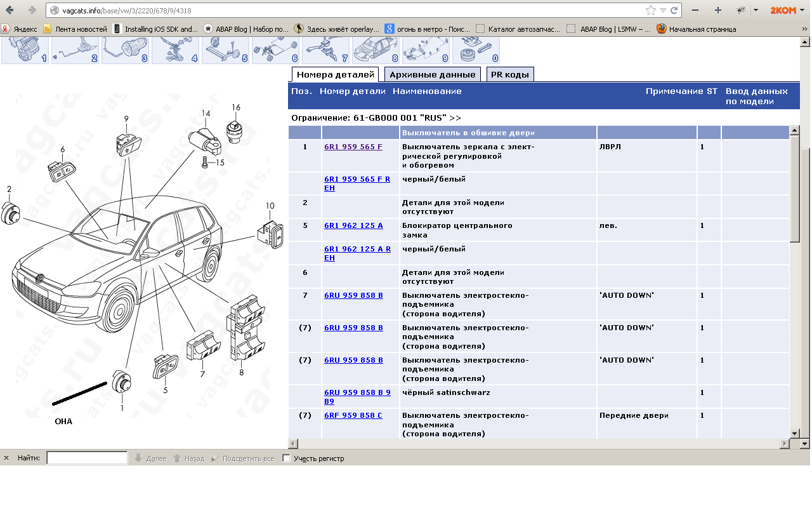Zoom in with the plus button
Image resolution: width=812 pixels, height=508 pixels.
point(718,10)
